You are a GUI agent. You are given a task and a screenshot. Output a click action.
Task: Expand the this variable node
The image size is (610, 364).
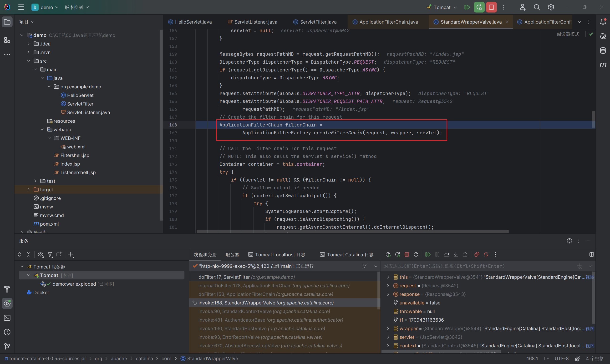[388, 277]
